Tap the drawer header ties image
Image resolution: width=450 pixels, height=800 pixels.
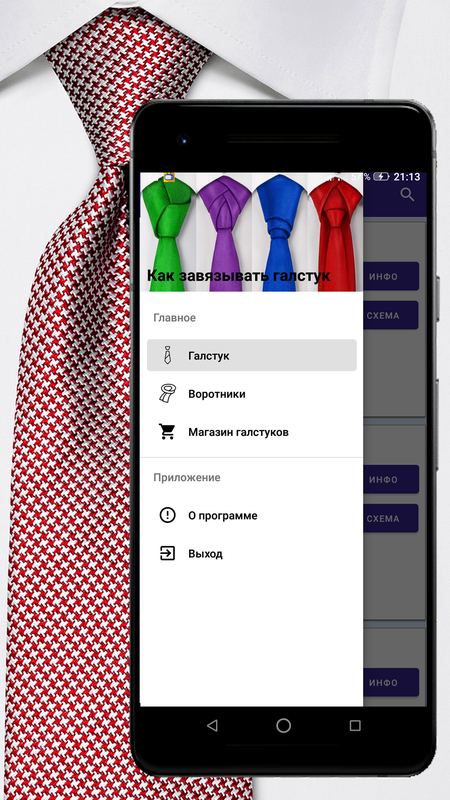[x=252, y=232]
